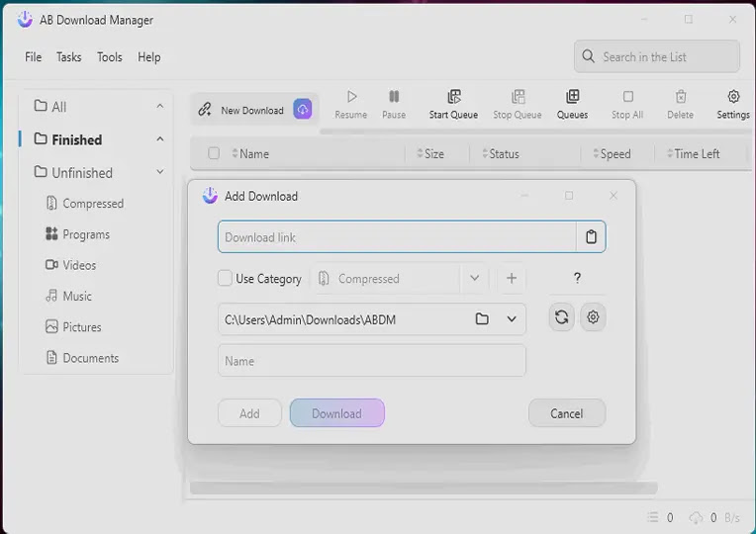
Task: Open the Tasks menu
Action: [x=69, y=57]
